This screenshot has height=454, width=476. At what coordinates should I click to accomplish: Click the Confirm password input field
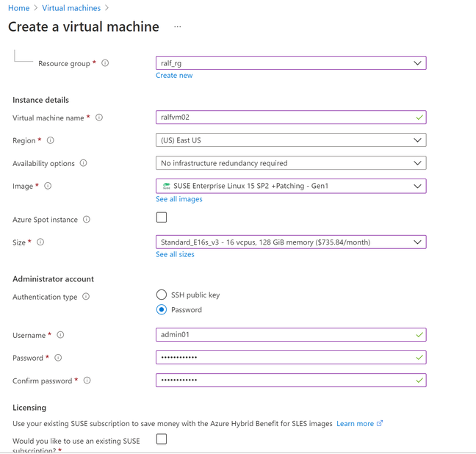point(291,381)
